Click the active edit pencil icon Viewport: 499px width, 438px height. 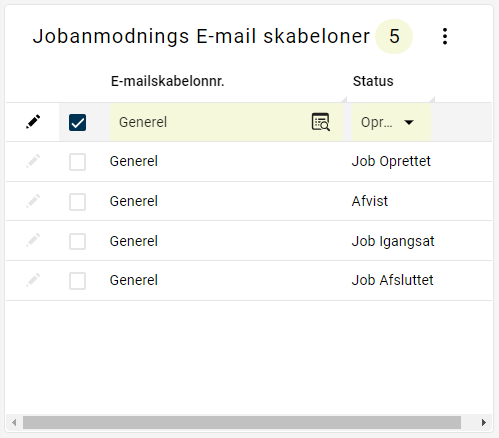click(33, 122)
